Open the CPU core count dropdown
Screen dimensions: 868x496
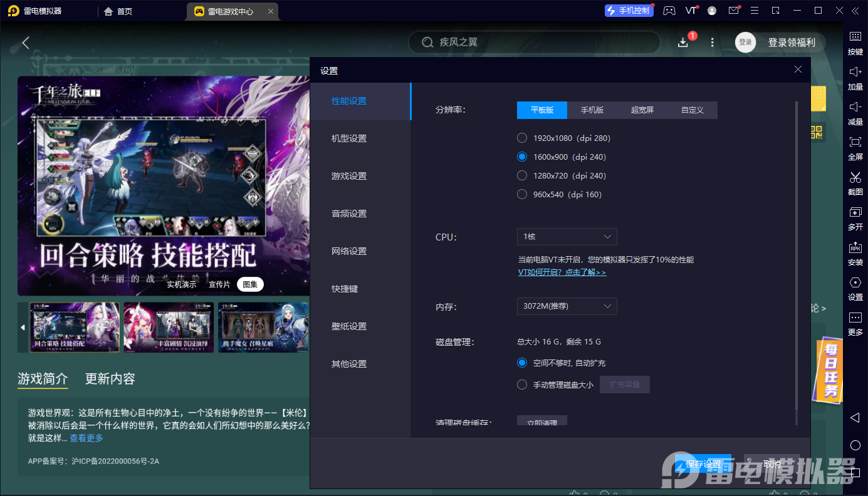click(x=567, y=237)
